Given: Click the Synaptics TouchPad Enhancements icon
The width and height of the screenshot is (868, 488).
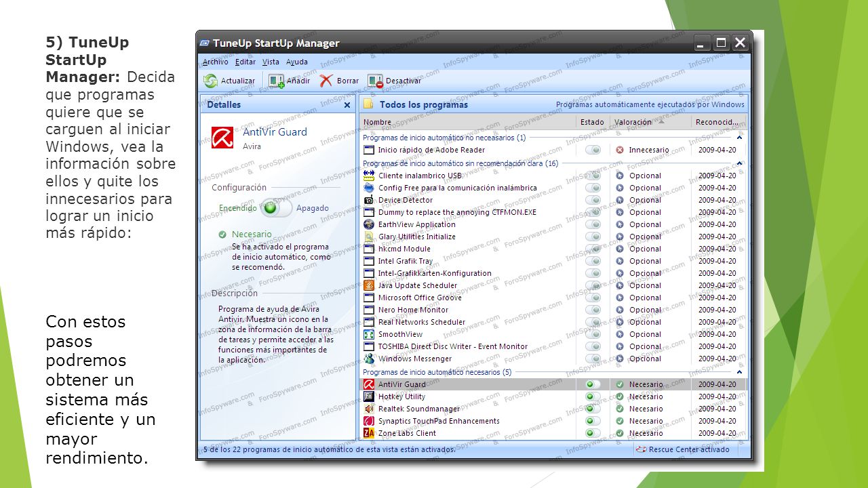Looking at the screenshot, I should (x=369, y=421).
